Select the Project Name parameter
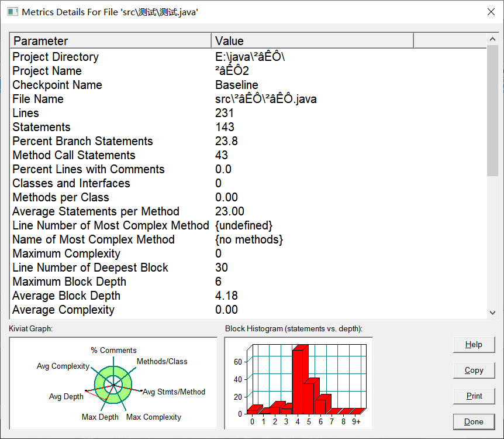Viewport: 504px width, 439px height. tap(47, 71)
